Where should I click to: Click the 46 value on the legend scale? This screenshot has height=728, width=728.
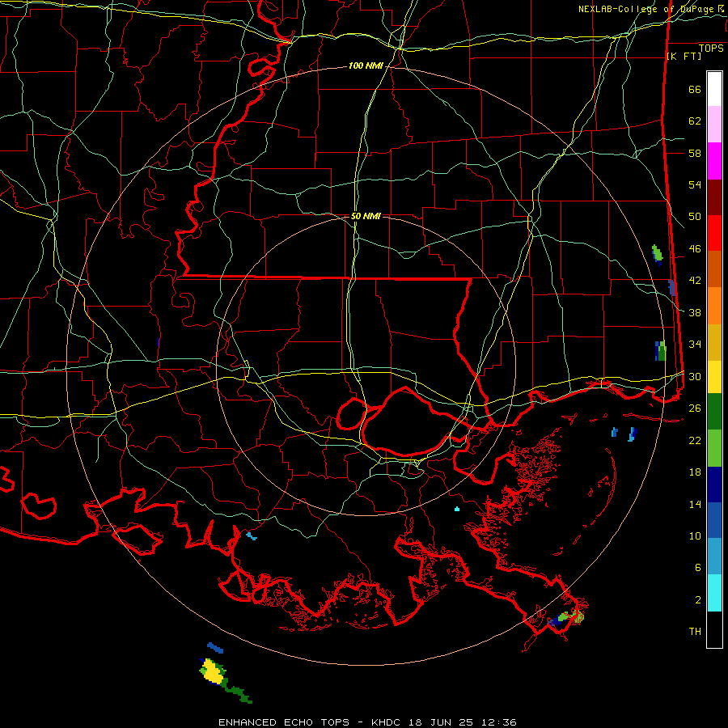point(695,249)
